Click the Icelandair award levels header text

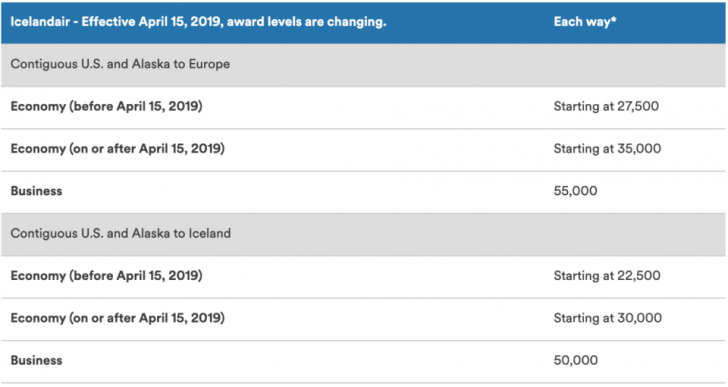198,22
